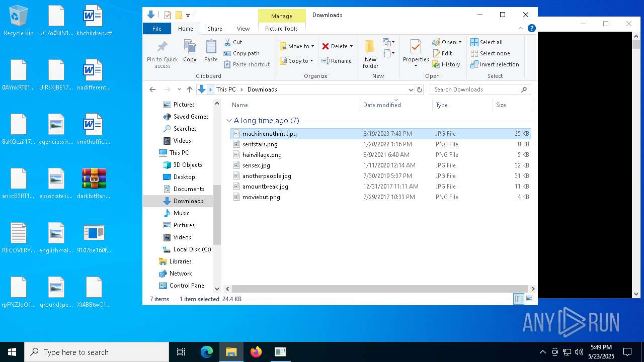Go up one folder level arrow

[190, 89]
